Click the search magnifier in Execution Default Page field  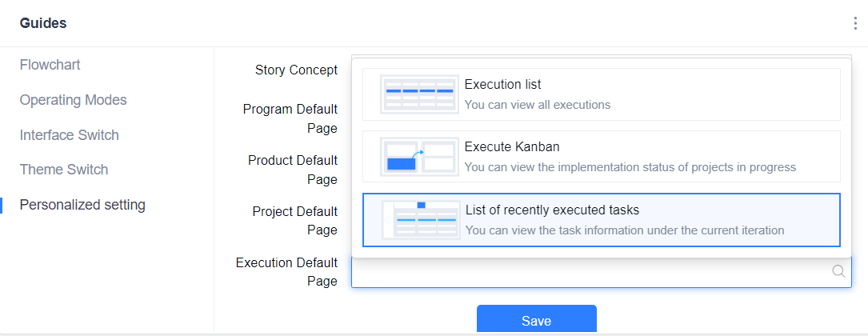[x=838, y=271]
